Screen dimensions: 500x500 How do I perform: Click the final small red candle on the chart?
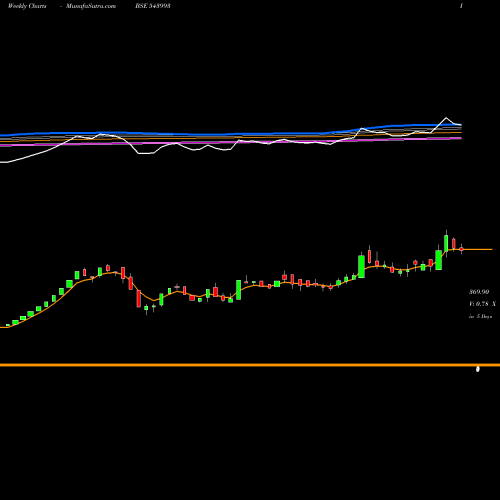(x=462, y=249)
